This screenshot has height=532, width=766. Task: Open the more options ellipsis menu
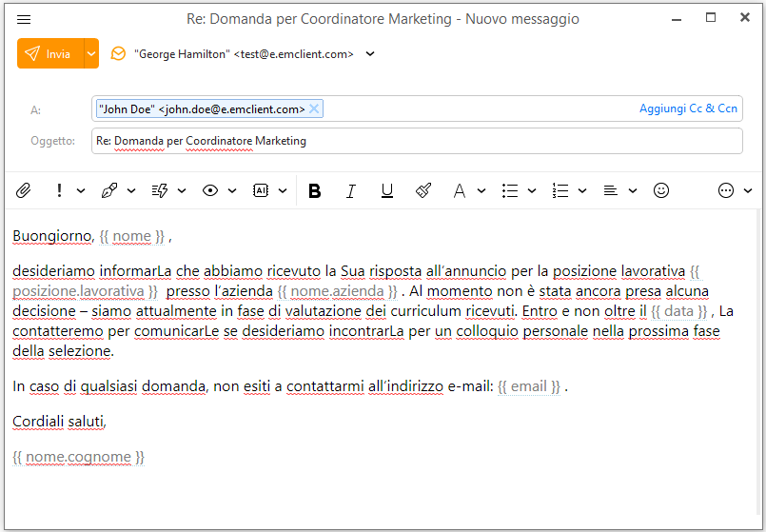tap(726, 190)
